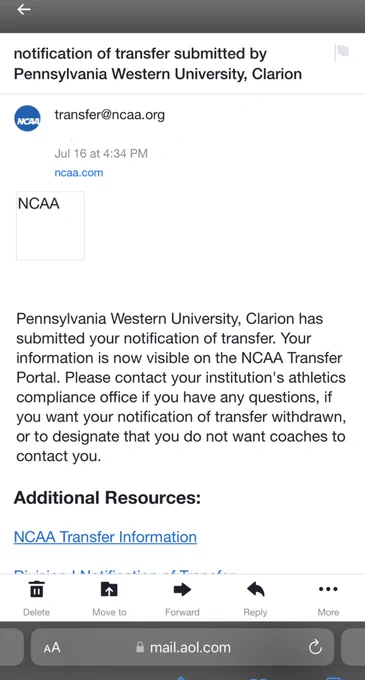Forward this email with the arrow icon

[x=182, y=589]
